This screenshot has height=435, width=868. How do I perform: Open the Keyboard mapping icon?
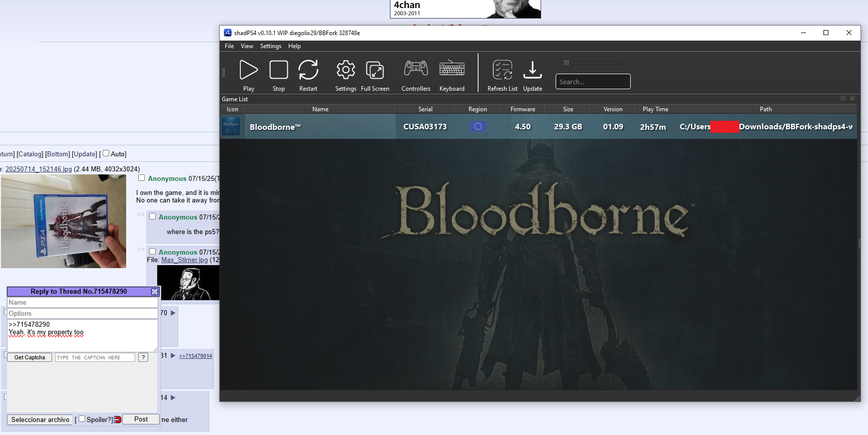[x=452, y=68]
